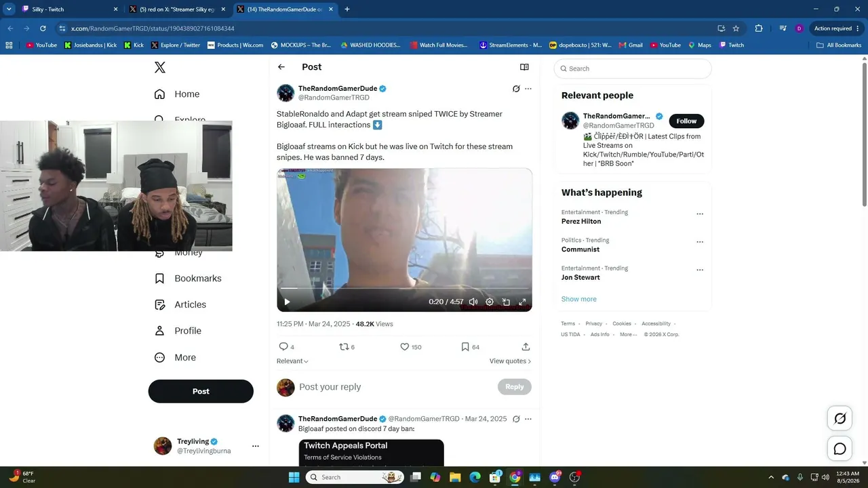
Task: Seek on the video progress bar
Action: pyautogui.click(x=404, y=289)
